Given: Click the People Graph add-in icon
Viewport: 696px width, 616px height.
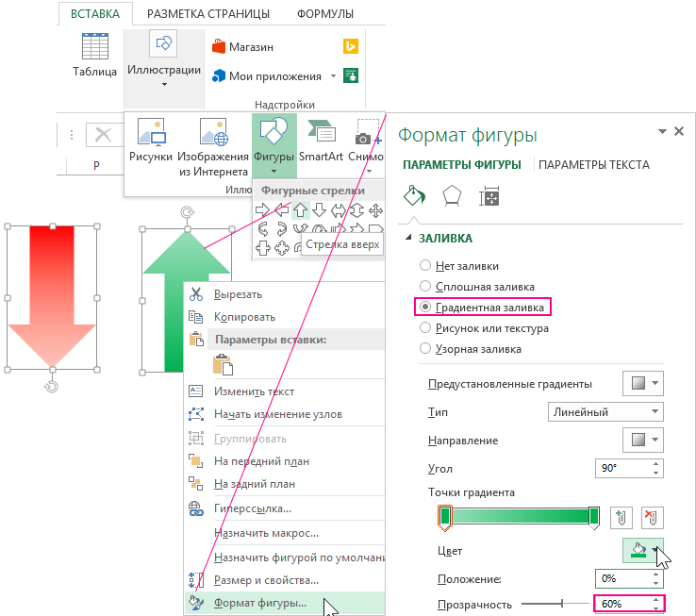Looking at the screenshot, I should [351, 75].
